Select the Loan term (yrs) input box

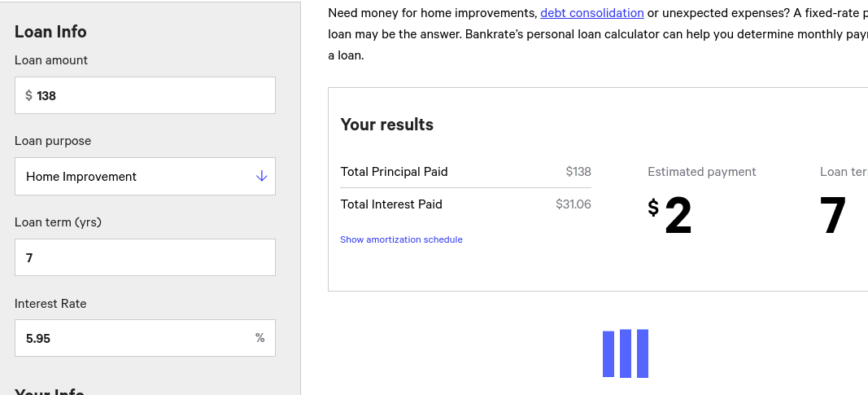pyautogui.click(x=145, y=257)
